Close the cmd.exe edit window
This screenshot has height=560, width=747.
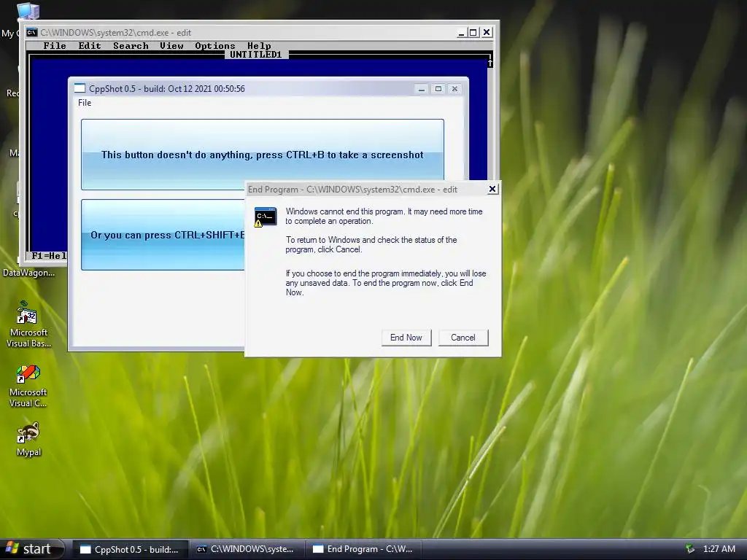[x=487, y=32]
